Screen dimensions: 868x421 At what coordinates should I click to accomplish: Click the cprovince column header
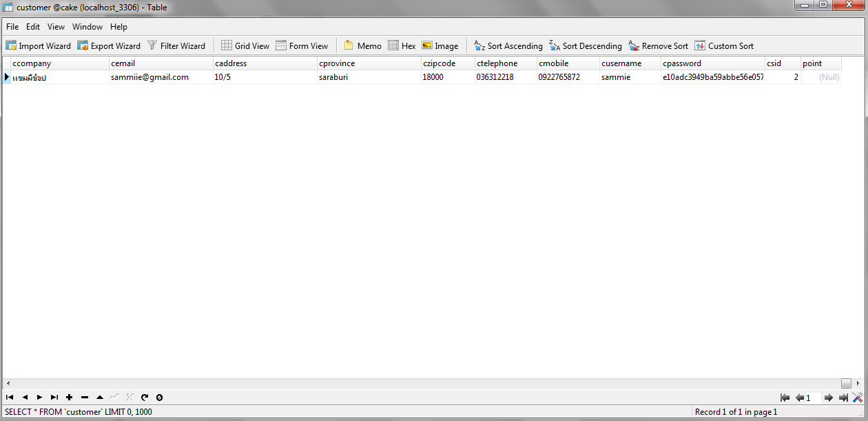[369, 63]
